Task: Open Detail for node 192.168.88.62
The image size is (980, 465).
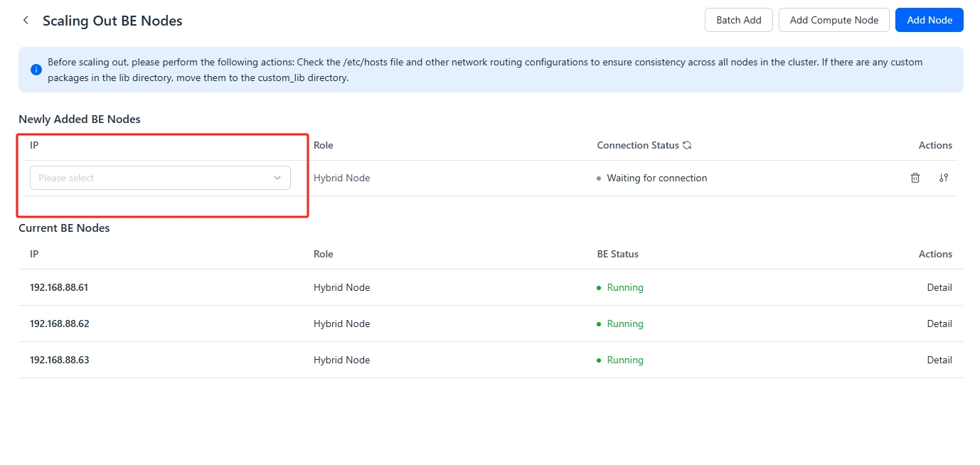Action: [x=939, y=324]
